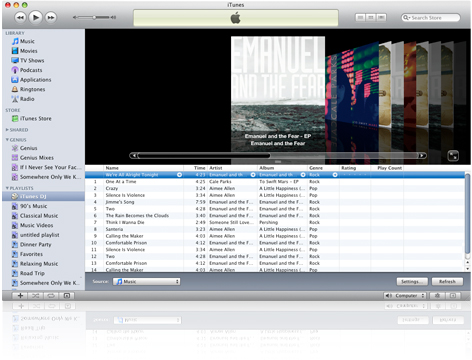This screenshot has width=472, height=360.
Task: Sort by Rating column header
Action: pos(355,168)
